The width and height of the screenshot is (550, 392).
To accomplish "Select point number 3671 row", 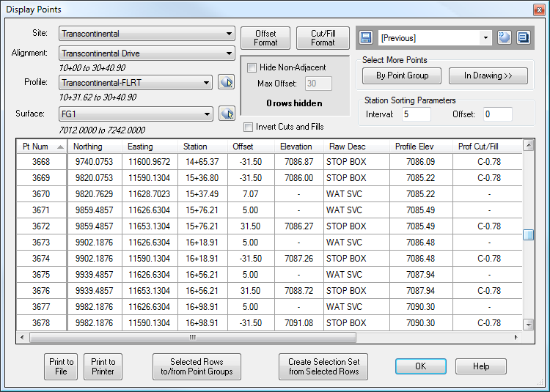I will pyautogui.click(x=269, y=210).
